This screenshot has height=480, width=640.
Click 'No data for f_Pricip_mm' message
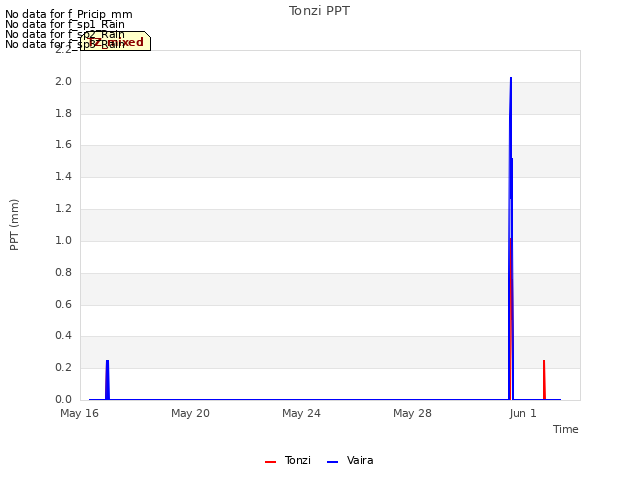69,14
